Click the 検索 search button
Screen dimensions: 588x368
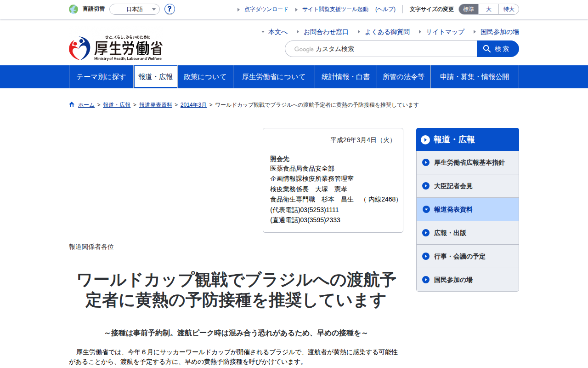point(498,49)
